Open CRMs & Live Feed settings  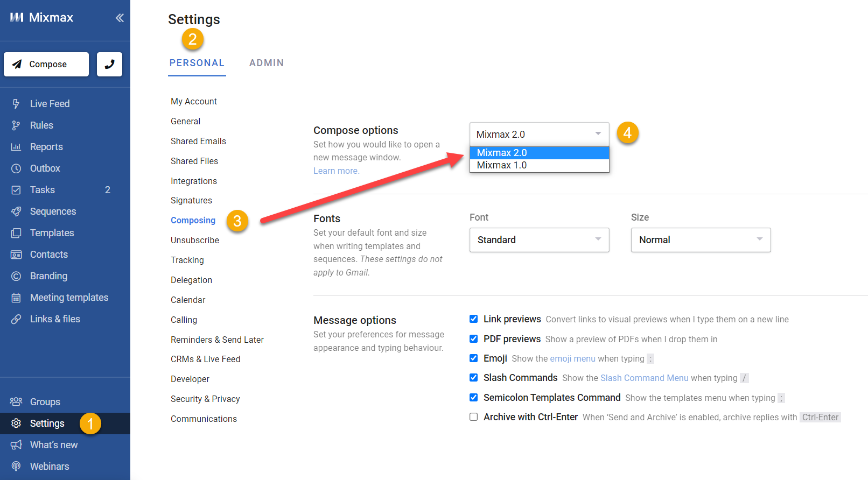coord(205,359)
